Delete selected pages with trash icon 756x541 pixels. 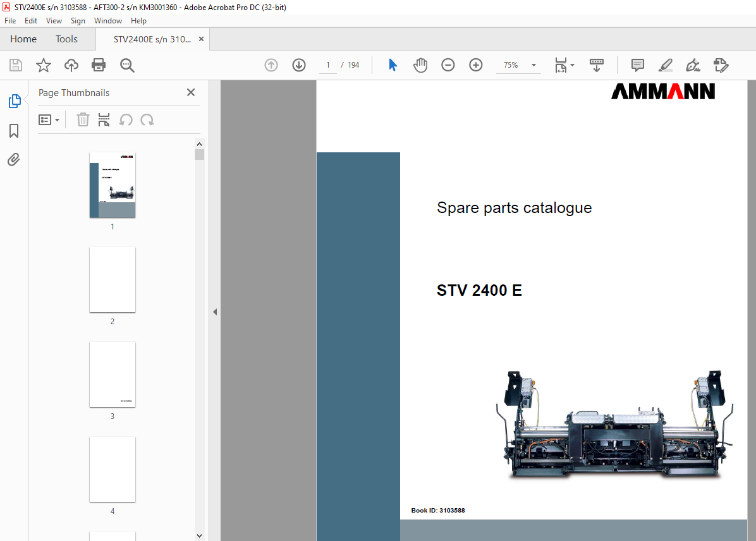(x=83, y=119)
